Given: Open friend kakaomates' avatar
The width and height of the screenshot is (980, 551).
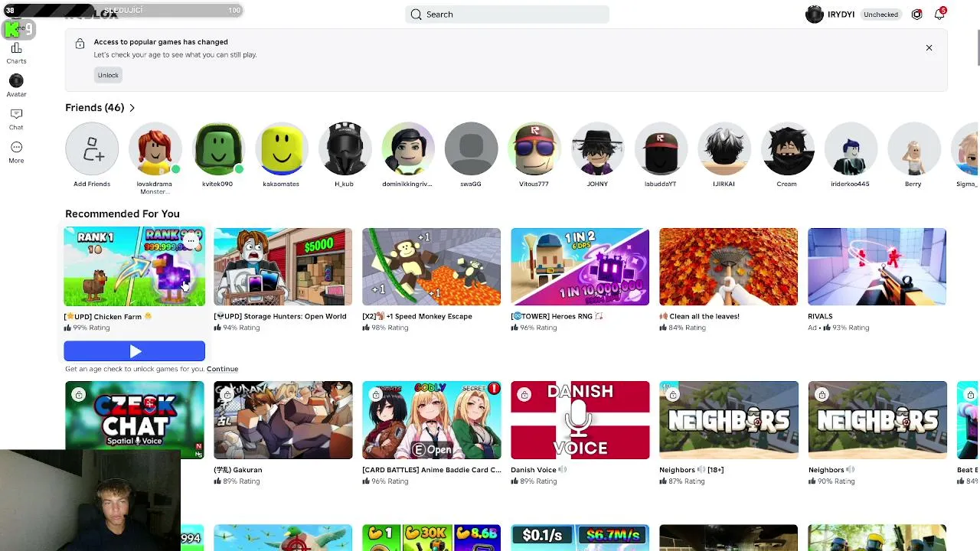Looking at the screenshot, I should coord(282,149).
